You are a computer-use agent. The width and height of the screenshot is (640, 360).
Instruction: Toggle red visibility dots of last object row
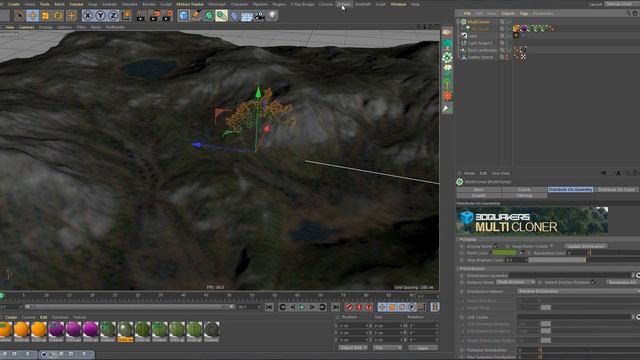(507, 57)
